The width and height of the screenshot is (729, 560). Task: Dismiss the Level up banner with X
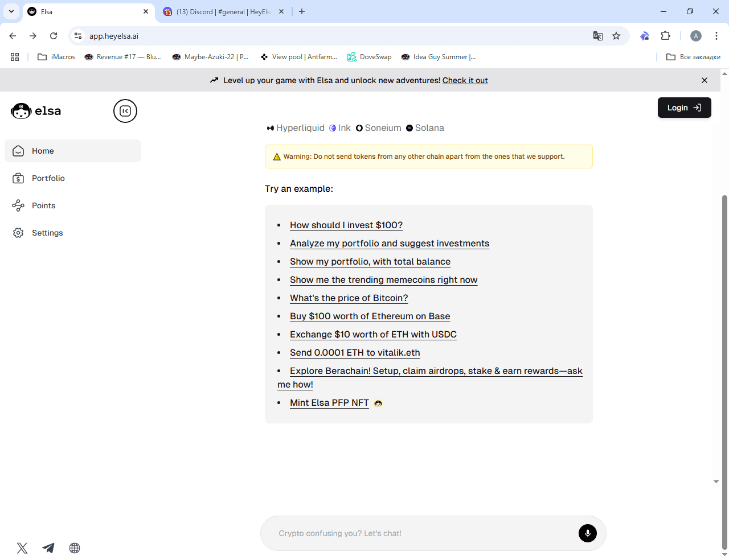(x=705, y=80)
